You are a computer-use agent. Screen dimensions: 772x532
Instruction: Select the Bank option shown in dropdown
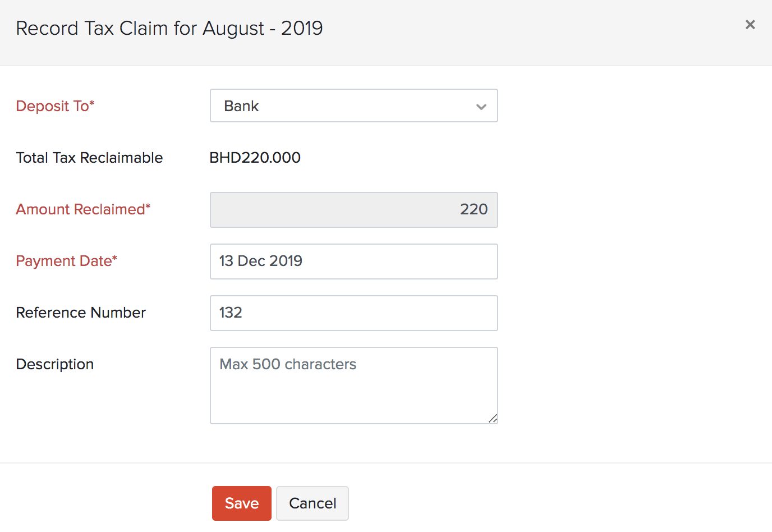point(241,106)
